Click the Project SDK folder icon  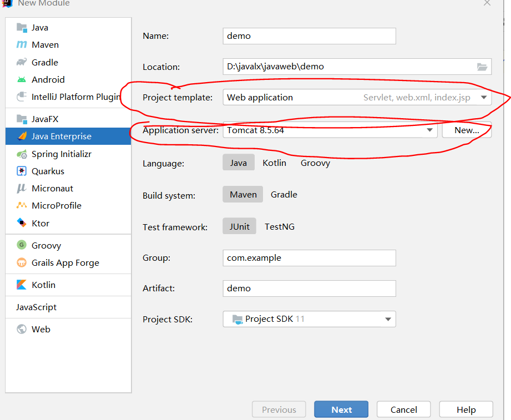tap(237, 320)
